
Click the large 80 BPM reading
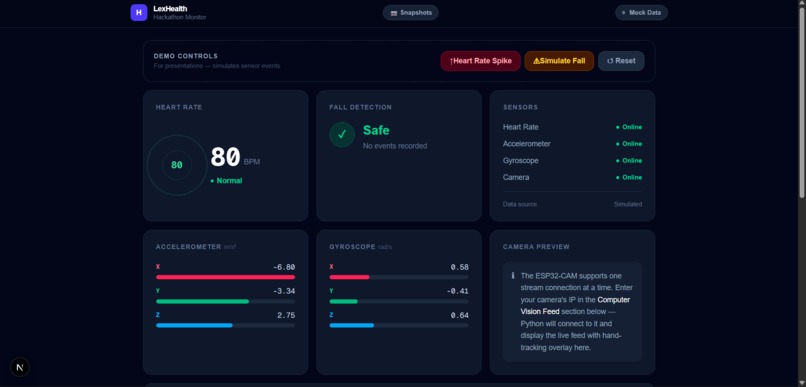225,157
